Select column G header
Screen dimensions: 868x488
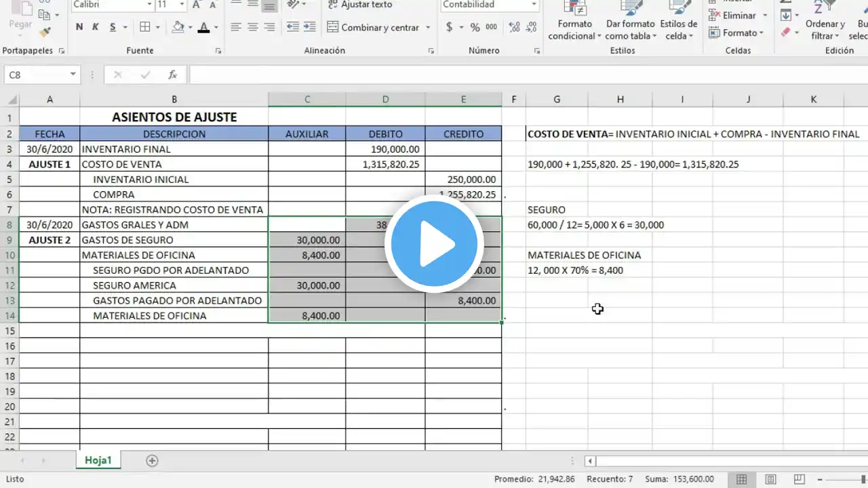click(557, 100)
